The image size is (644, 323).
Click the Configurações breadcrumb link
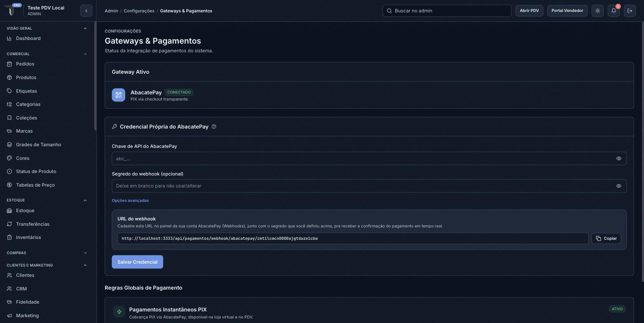click(139, 11)
